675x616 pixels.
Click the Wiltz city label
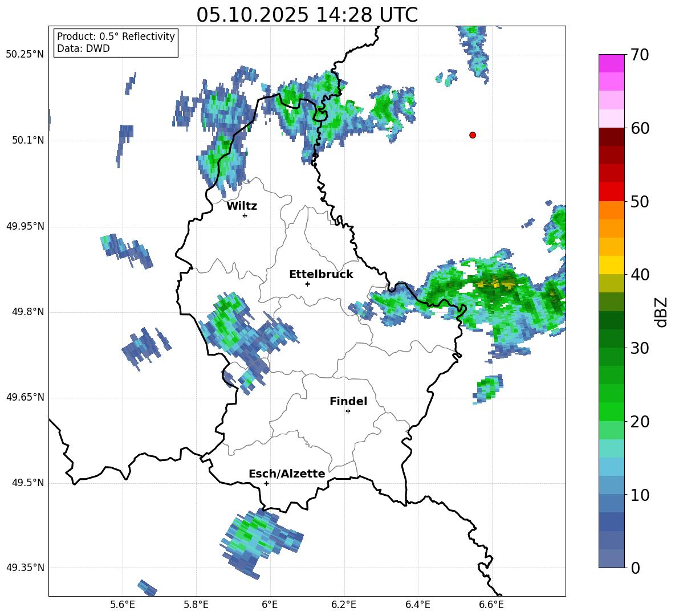click(x=242, y=206)
